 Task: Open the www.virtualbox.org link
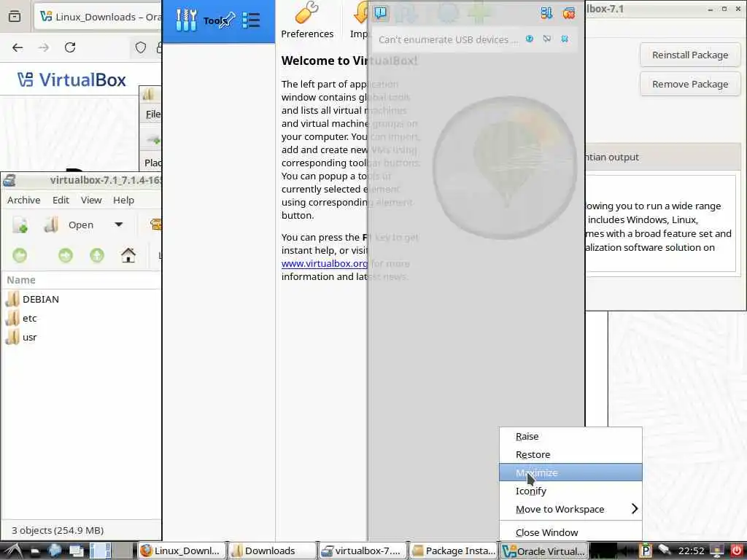[x=324, y=263]
